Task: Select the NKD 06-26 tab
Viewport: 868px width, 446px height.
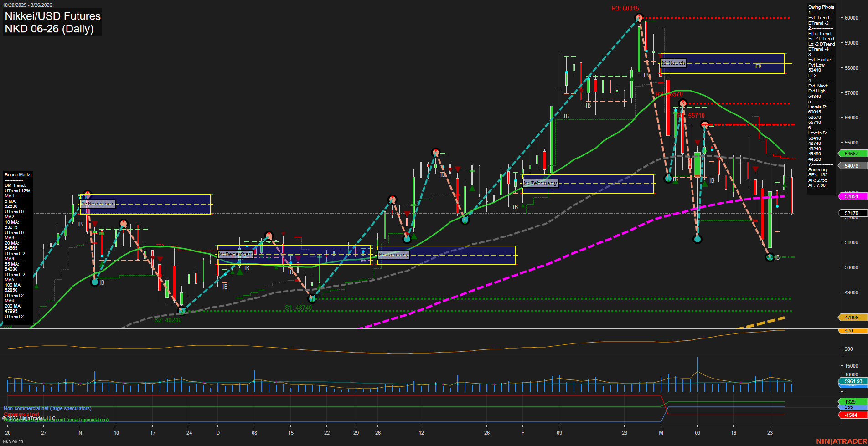Action: 14,441
